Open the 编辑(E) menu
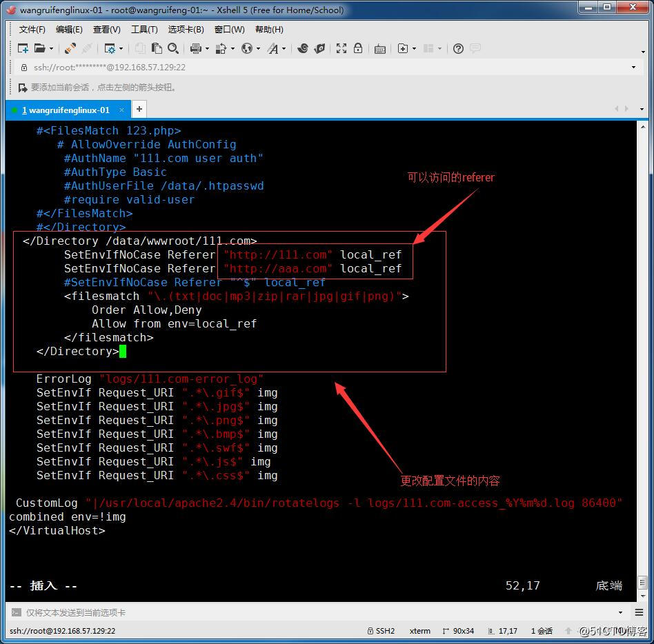 click(69, 30)
